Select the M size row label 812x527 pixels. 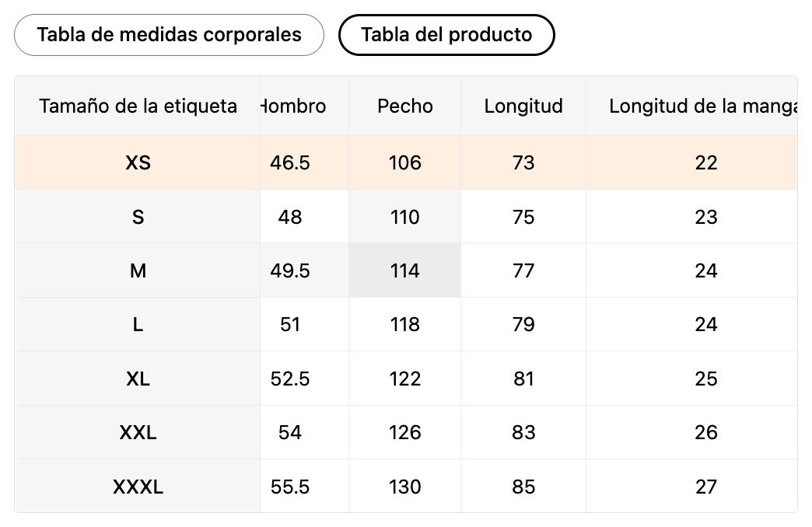[x=138, y=270]
